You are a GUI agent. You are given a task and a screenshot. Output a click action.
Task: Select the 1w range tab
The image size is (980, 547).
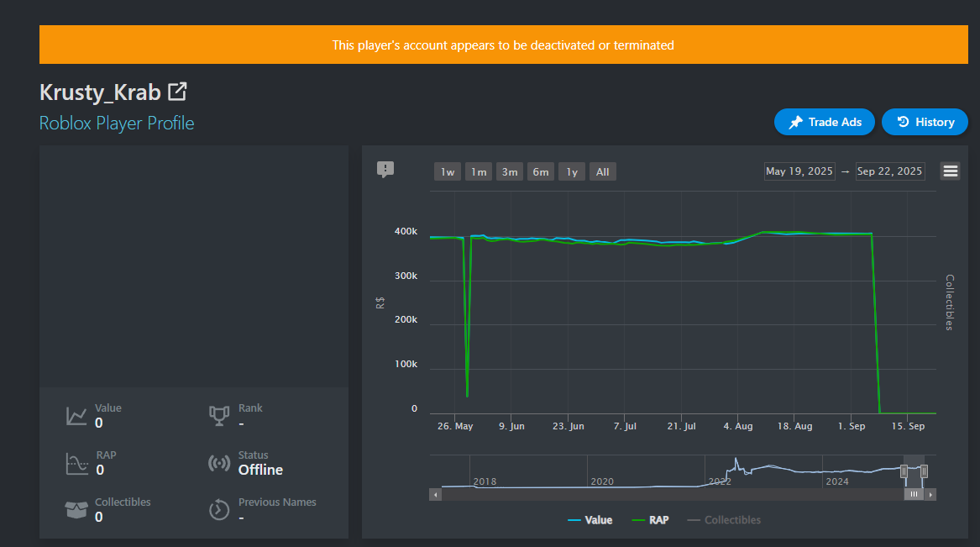(x=448, y=172)
